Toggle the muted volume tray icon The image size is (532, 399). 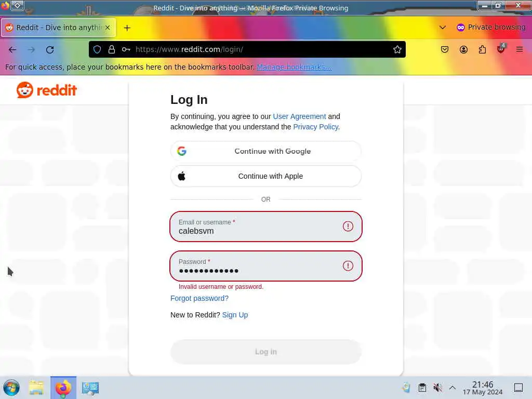[x=437, y=388]
